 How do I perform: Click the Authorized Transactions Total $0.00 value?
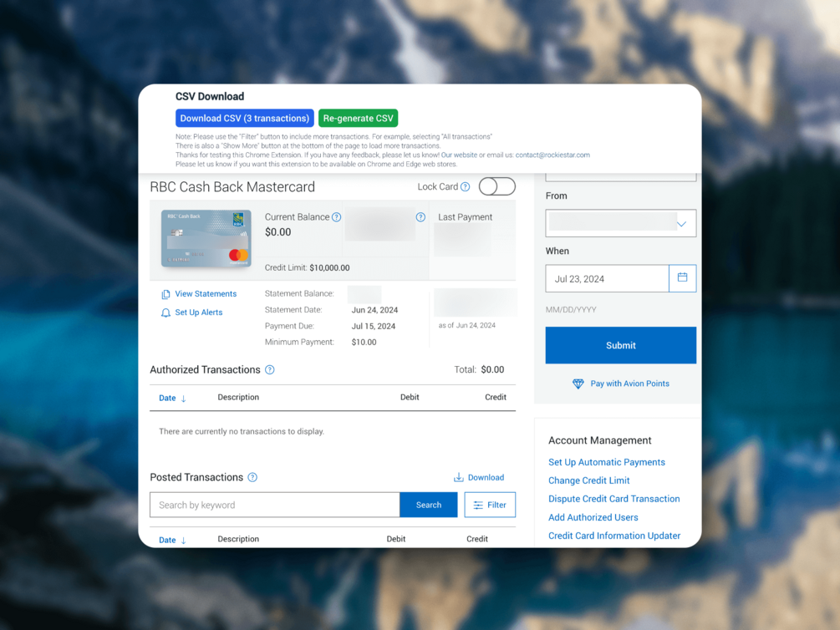point(492,369)
